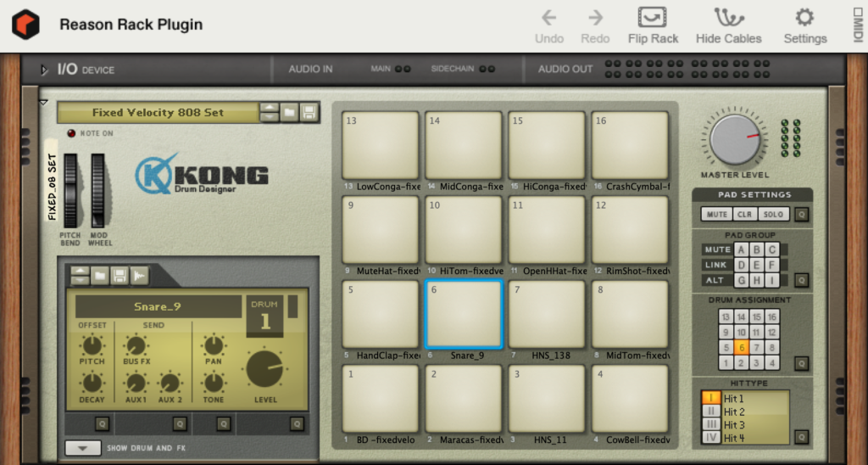
Task: Click Q button under Level section
Action: [297, 424]
